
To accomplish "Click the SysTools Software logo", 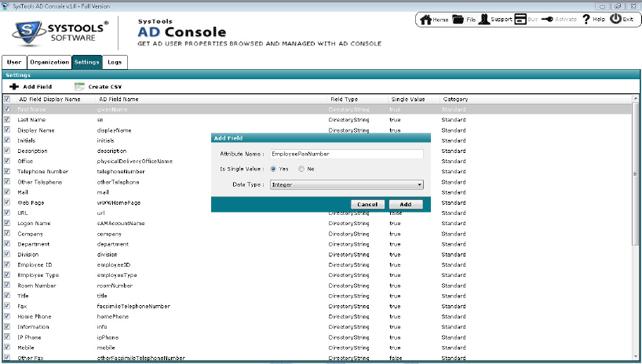I will pyautogui.click(x=60, y=32).
